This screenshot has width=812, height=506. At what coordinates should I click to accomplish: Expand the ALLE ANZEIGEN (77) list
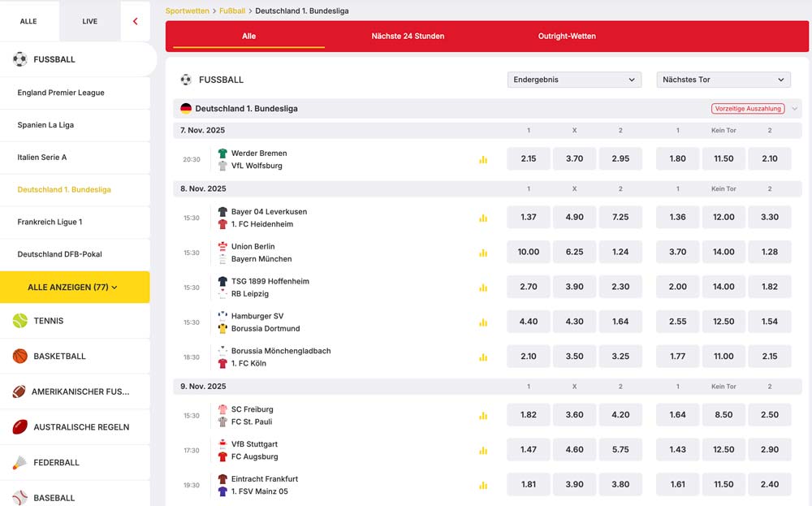tap(75, 288)
